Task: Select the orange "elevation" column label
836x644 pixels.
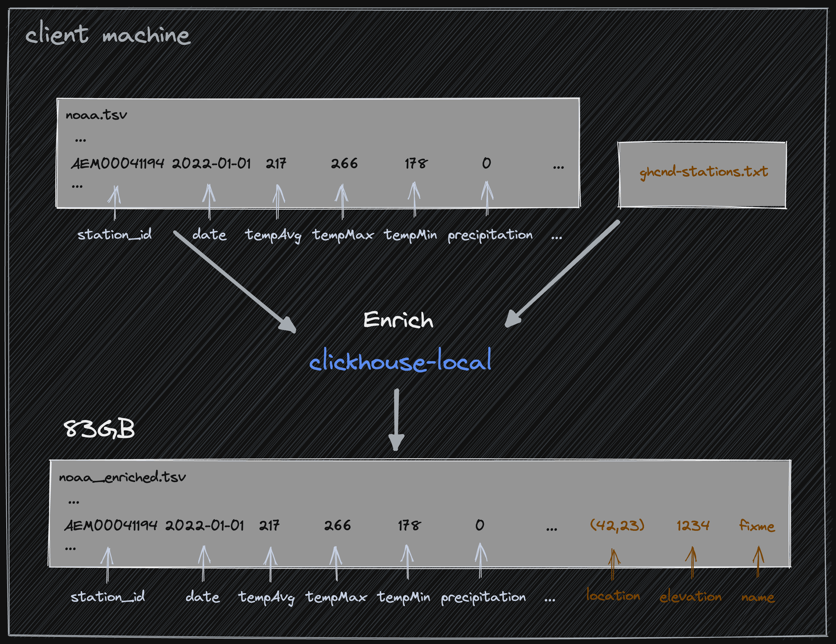Action: [690, 596]
